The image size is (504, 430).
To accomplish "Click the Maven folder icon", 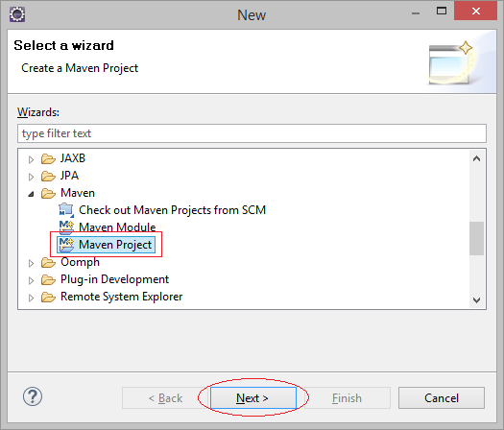I will coord(48,193).
